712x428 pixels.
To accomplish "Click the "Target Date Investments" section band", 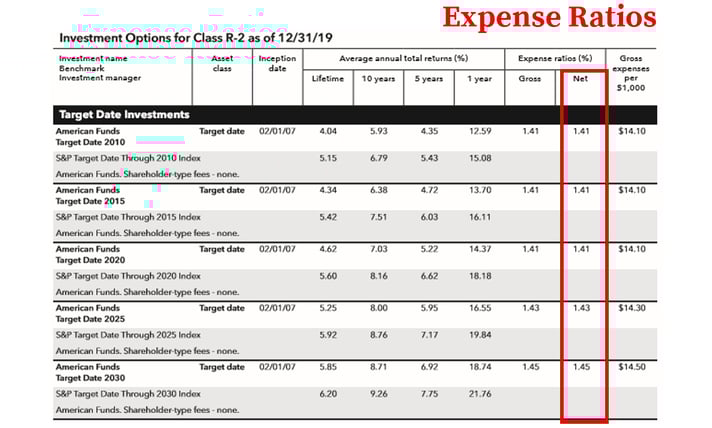I will [355, 115].
